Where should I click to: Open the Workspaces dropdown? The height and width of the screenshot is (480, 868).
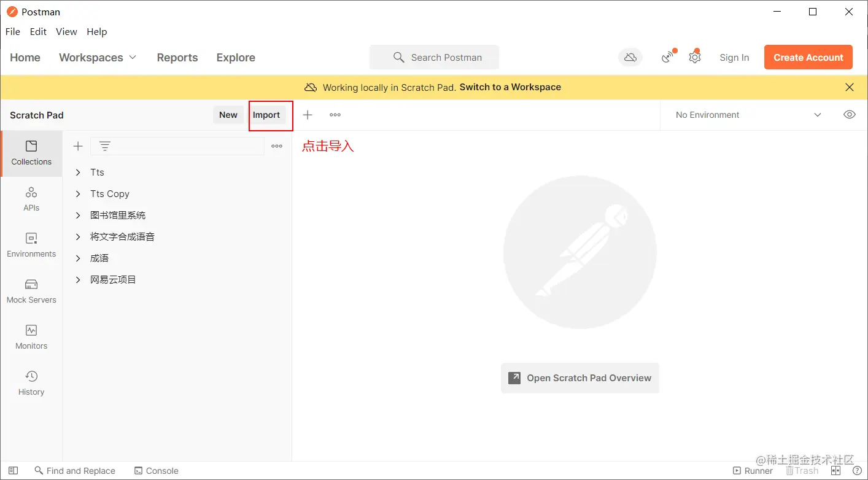pos(98,58)
